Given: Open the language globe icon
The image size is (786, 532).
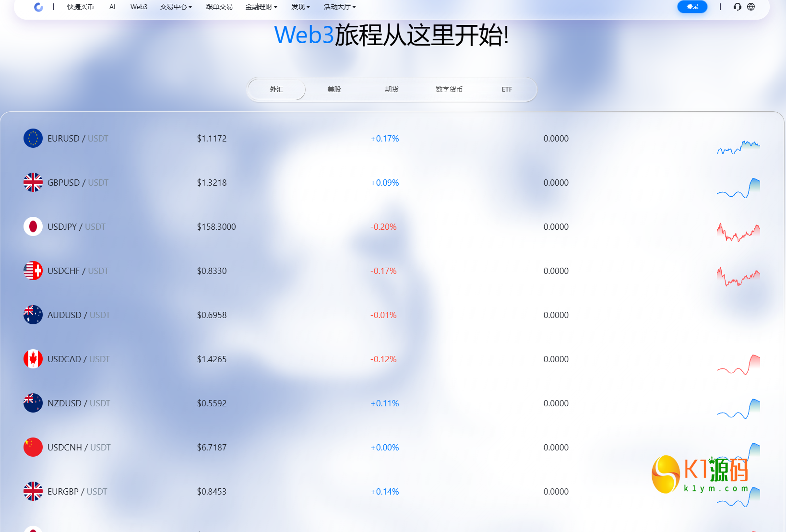Looking at the screenshot, I should 751,7.
